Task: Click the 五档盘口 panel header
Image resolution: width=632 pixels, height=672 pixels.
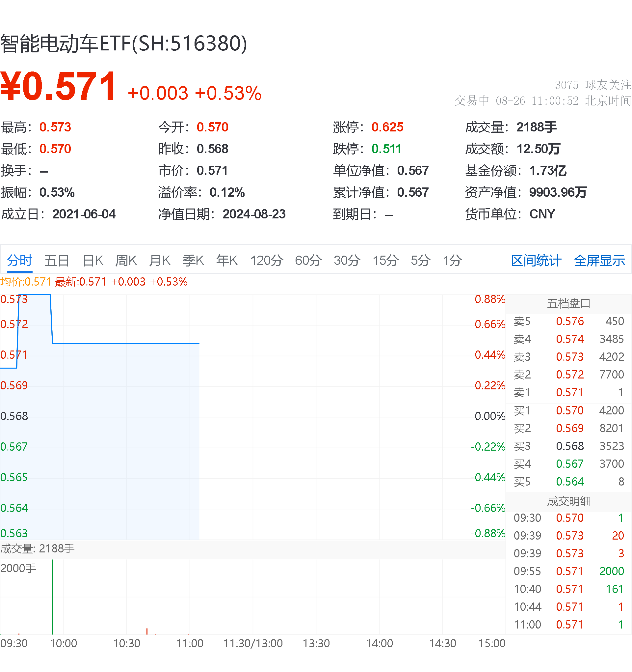Action: 568,303
